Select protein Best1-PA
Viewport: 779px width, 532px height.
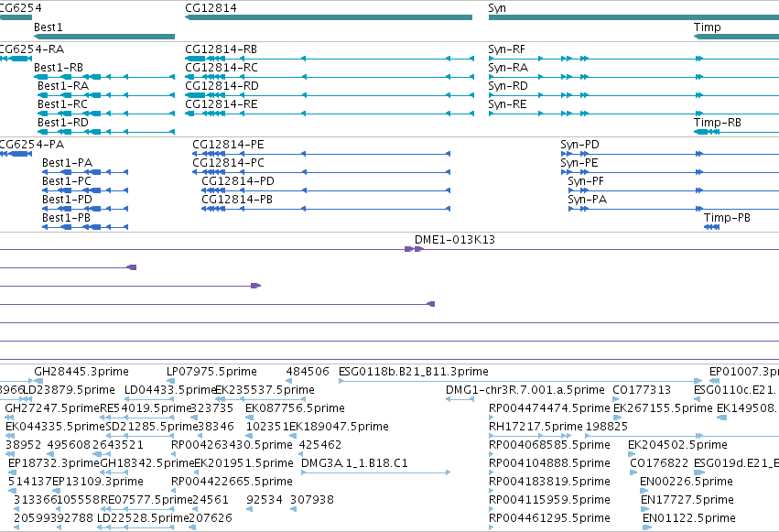[85, 172]
